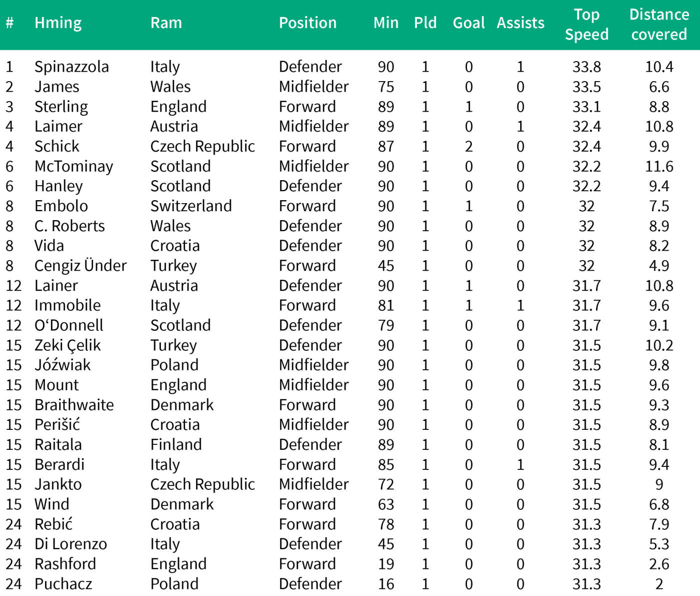Click top speed value 33.8

pos(586,67)
